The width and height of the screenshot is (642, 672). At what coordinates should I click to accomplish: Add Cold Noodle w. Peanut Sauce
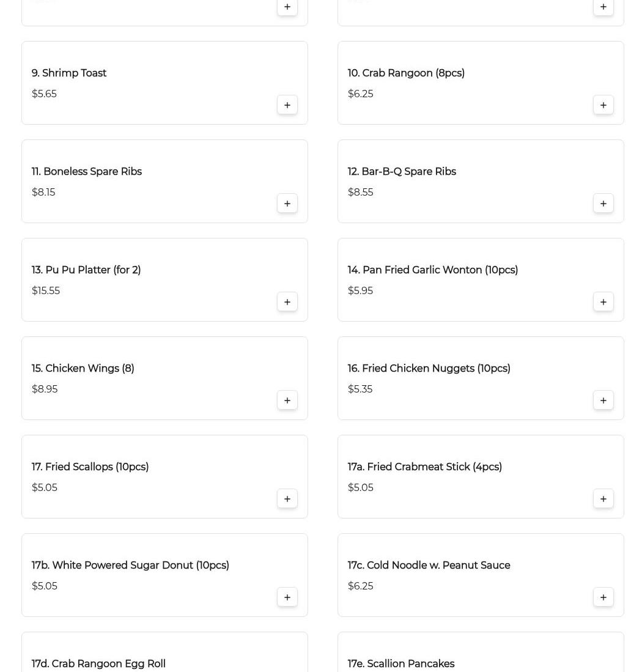click(603, 597)
